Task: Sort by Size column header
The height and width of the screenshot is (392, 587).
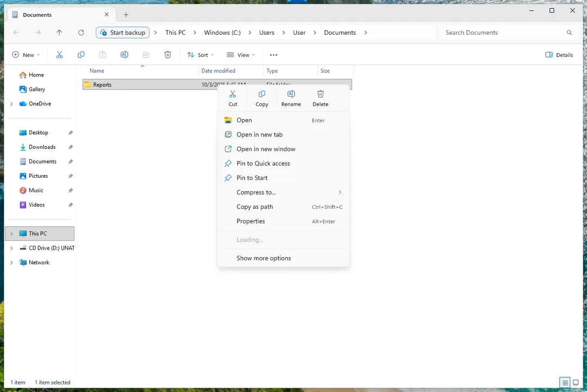Action: click(x=335, y=71)
